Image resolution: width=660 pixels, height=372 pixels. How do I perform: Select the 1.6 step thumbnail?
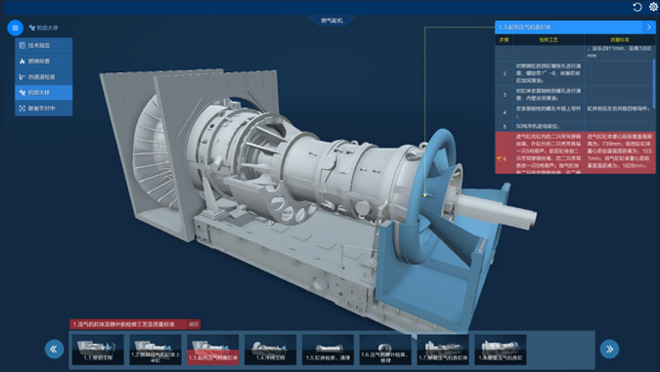385,349
